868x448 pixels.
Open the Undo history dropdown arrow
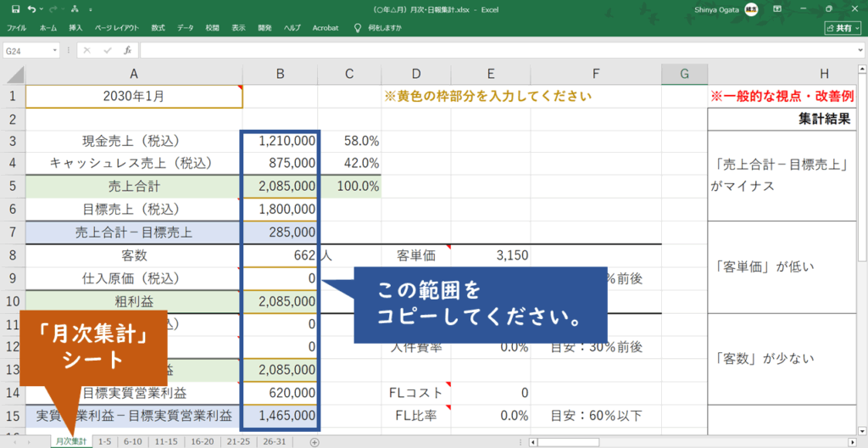click(x=42, y=9)
